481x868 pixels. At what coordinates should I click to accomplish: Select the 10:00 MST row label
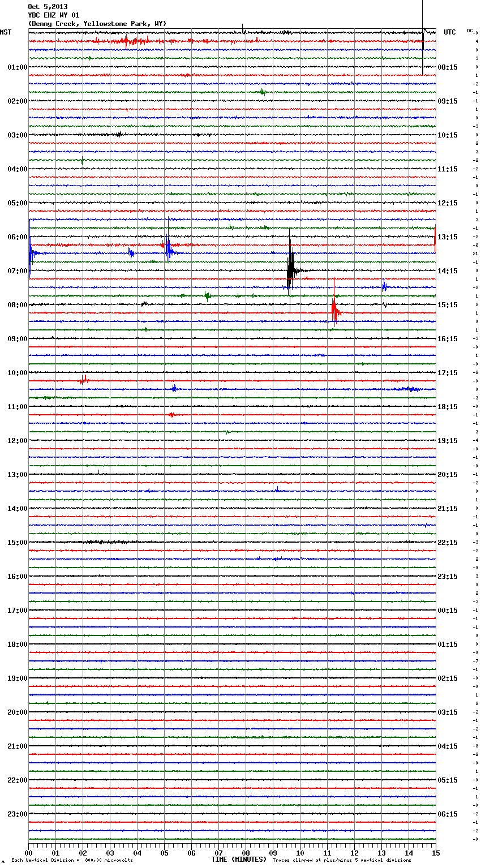tap(18, 373)
